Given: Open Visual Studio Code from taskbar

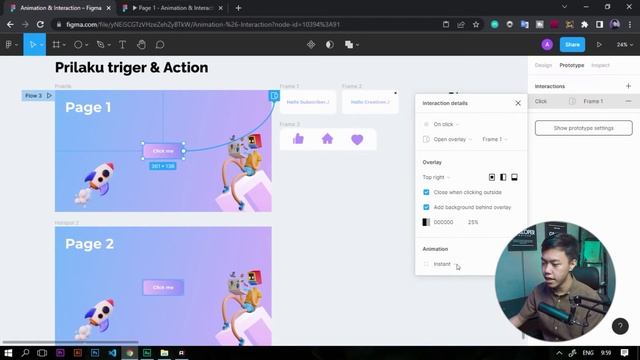Looking at the screenshot, I should click(x=112, y=353).
